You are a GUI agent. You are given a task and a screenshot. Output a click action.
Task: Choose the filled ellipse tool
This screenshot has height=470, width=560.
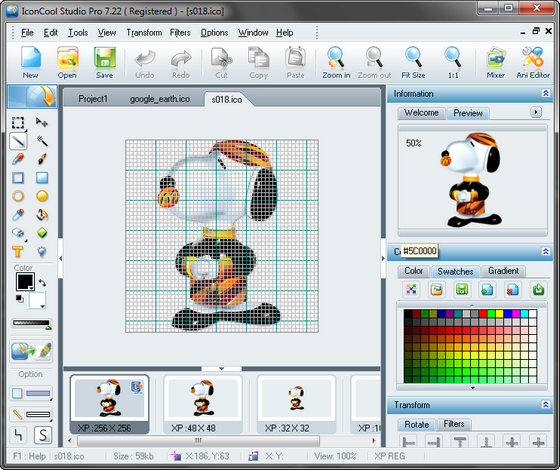tap(42, 196)
